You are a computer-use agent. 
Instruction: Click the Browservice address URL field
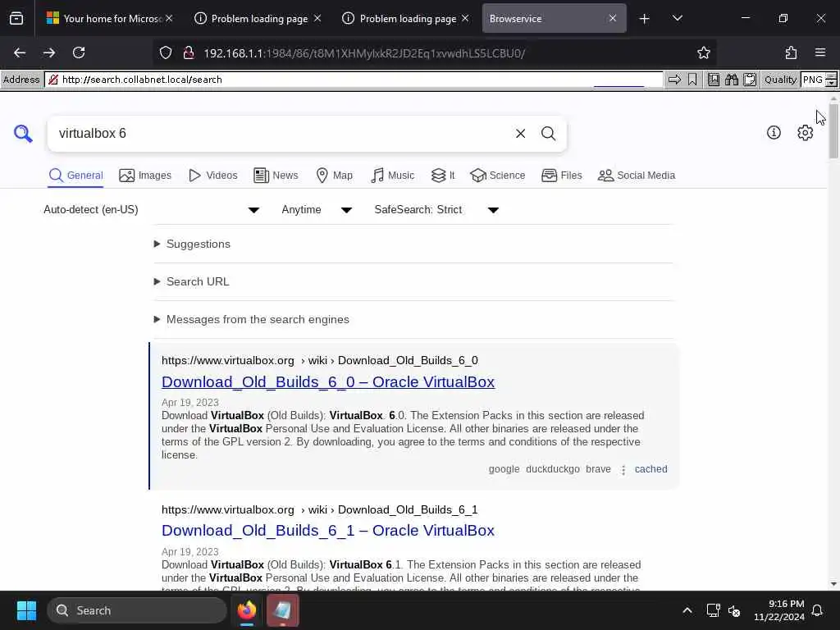pos(354,80)
